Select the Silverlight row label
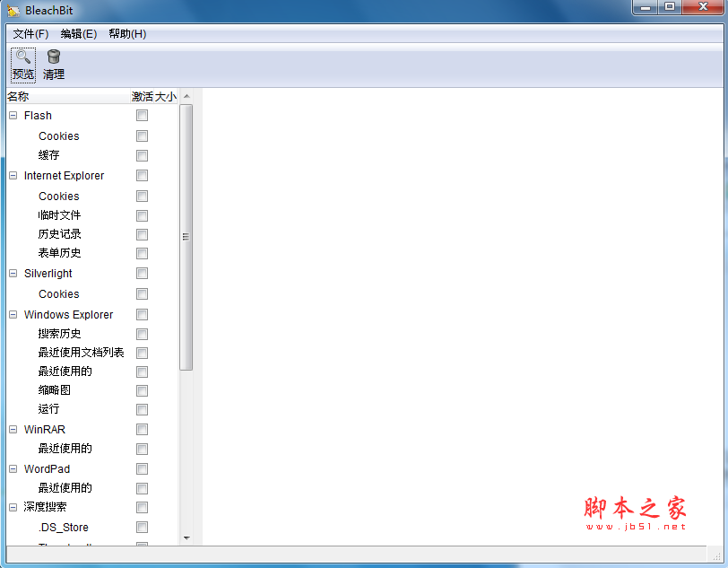Viewport: 728px width, 568px height. (x=48, y=274)
